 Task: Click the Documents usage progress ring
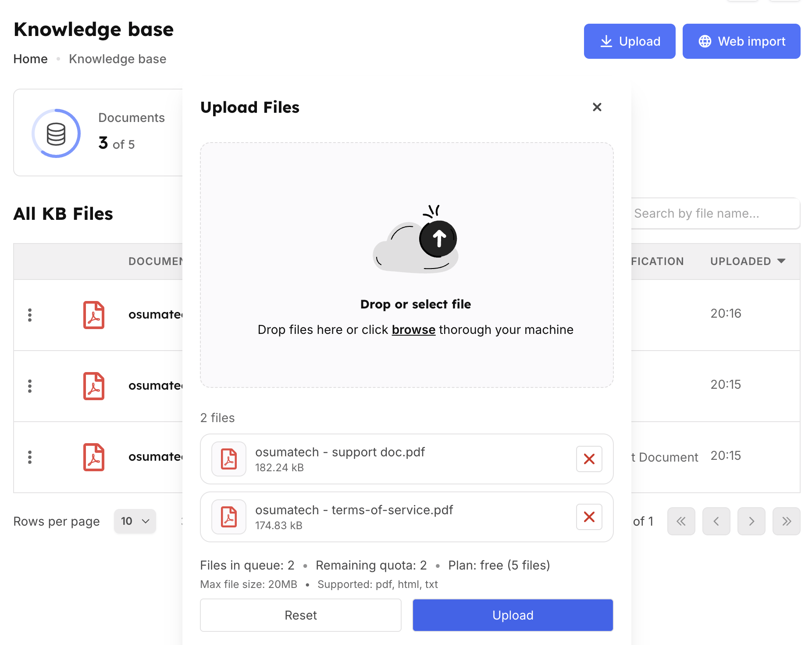click(56, 133)
